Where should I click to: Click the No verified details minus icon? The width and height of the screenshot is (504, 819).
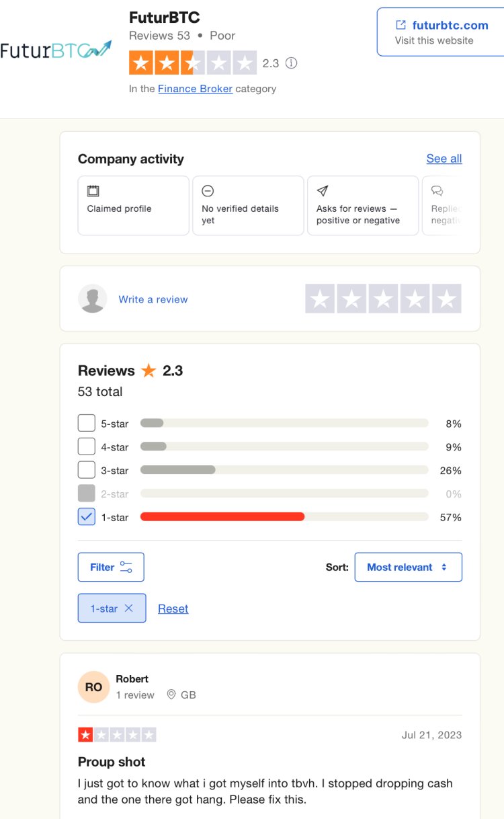point(208,191)
